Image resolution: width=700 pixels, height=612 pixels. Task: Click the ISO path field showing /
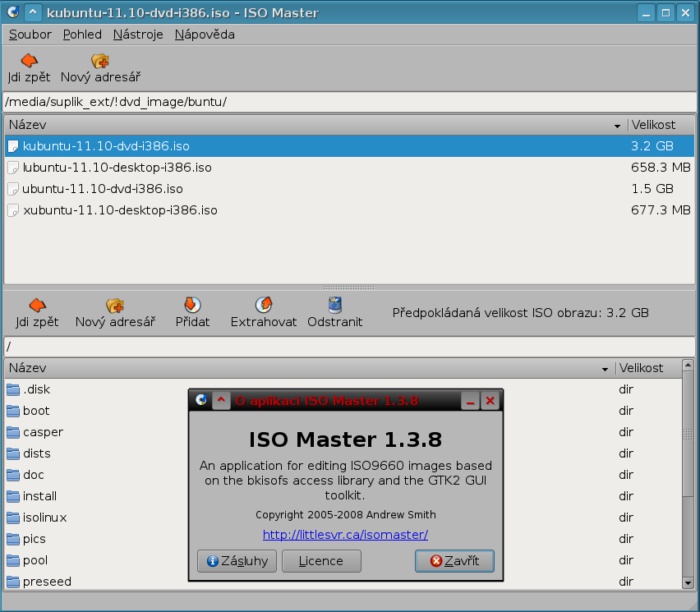pyautogui.click(x=349, y=347)
